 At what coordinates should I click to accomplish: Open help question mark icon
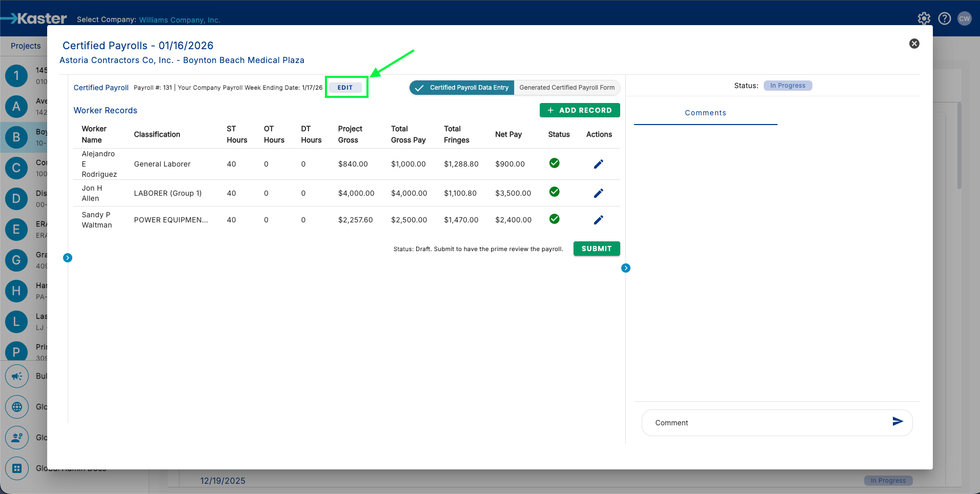(944, 19)
